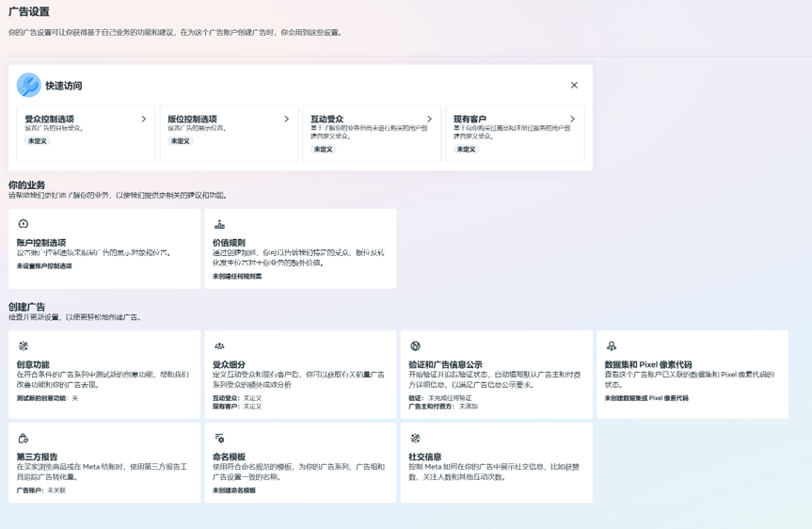Click the 价值规则 icon
The width and height of the screenshot is (812, 529).
tap(219, 224)
